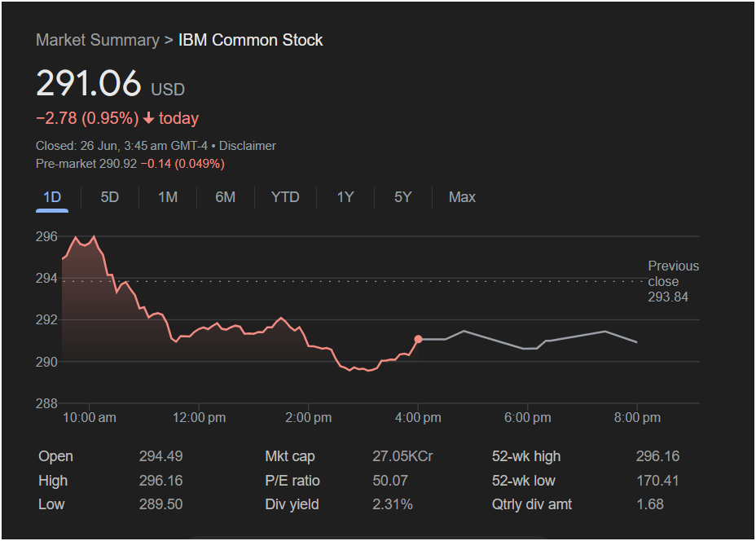Show the Max range tab
The image size is (756, 541).
[x=462, y=197]
